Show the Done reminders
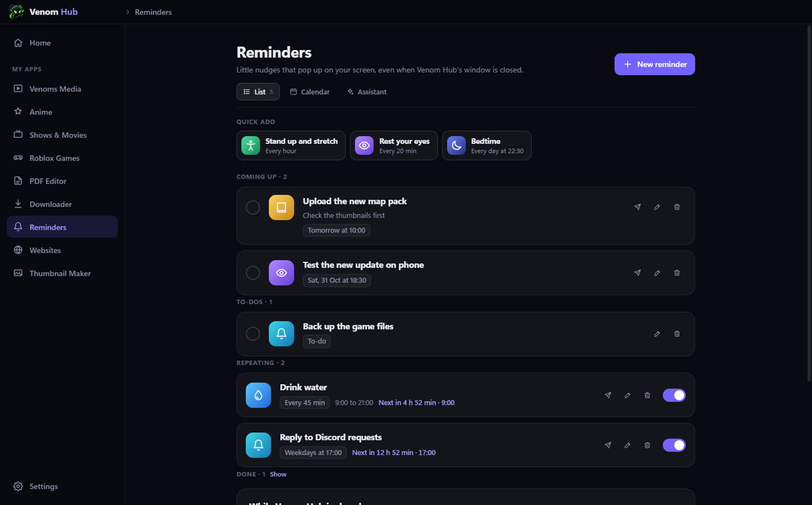812x505 pixels. [278, 474]
